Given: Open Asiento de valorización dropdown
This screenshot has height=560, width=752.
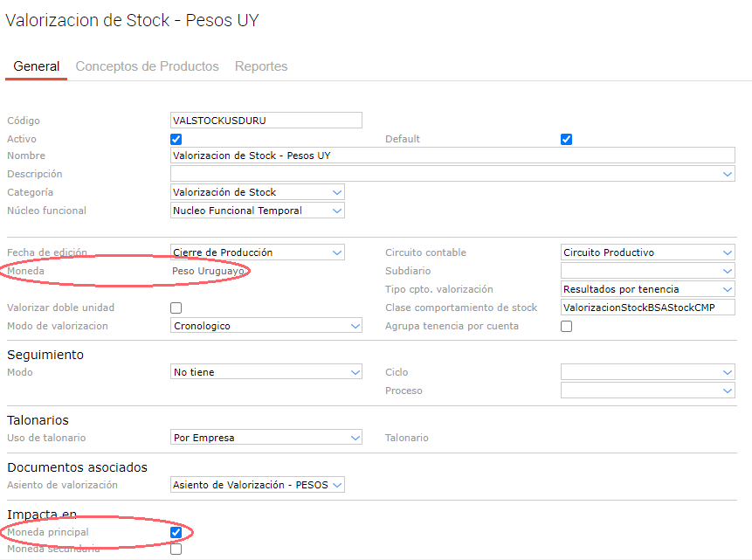Looking at the screenshot, I should [x=258, y=485].
